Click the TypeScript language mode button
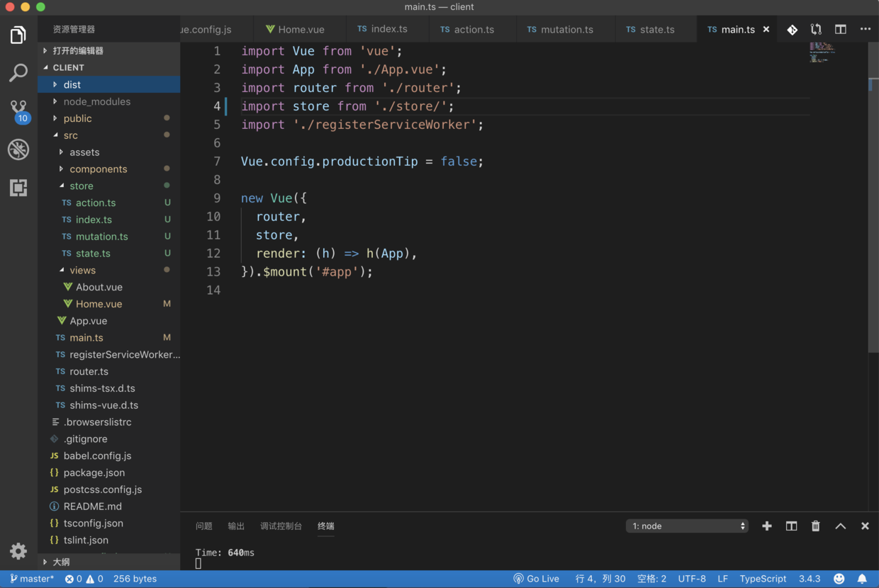The width and height of the screenshot is (879, 588). tap(763, 579)
